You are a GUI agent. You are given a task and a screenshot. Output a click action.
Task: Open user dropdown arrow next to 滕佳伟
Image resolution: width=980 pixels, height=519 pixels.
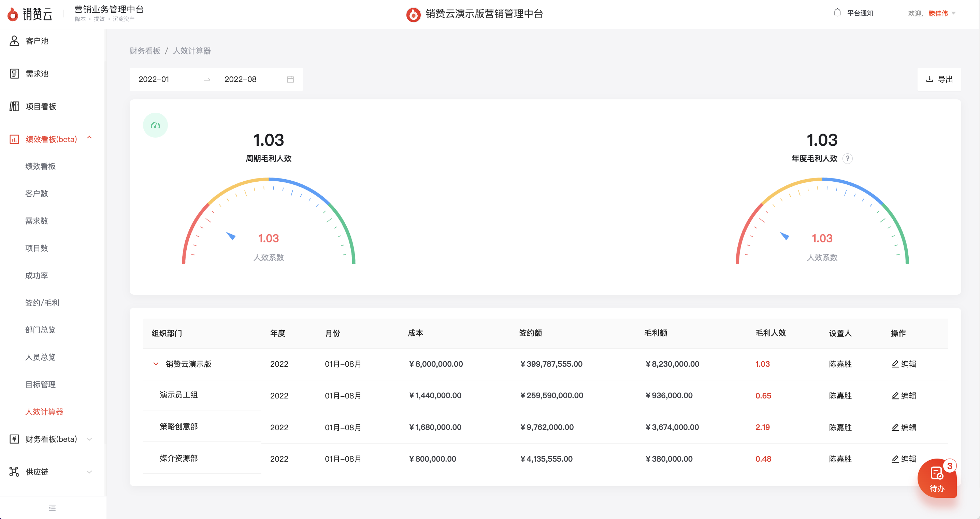point(953,13)
